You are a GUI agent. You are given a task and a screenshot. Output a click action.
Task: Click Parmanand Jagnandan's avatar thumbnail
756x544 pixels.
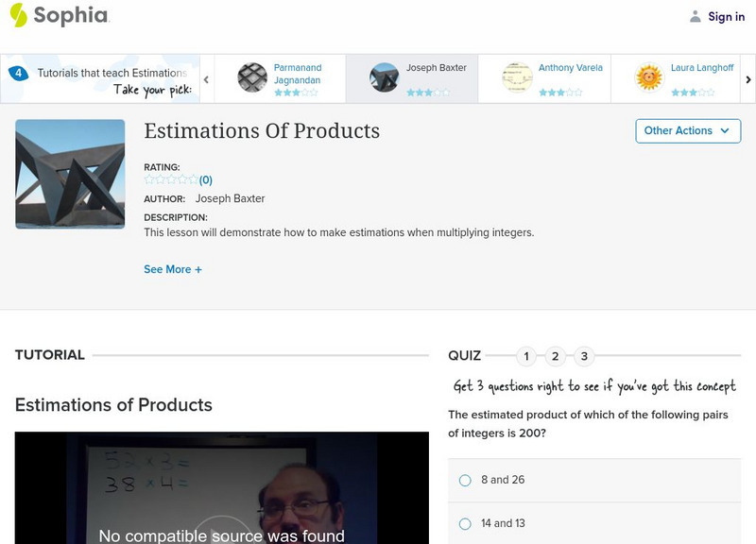click(252, 77)
